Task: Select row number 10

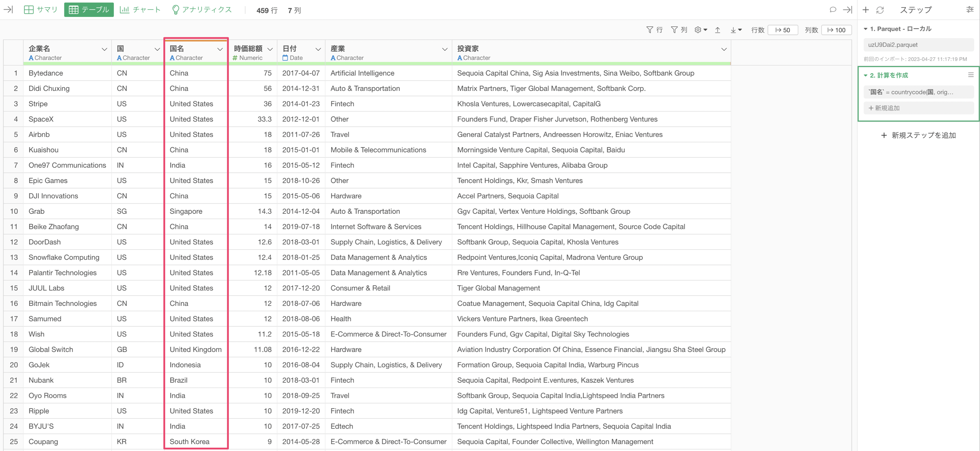Action: coord(14,211)
